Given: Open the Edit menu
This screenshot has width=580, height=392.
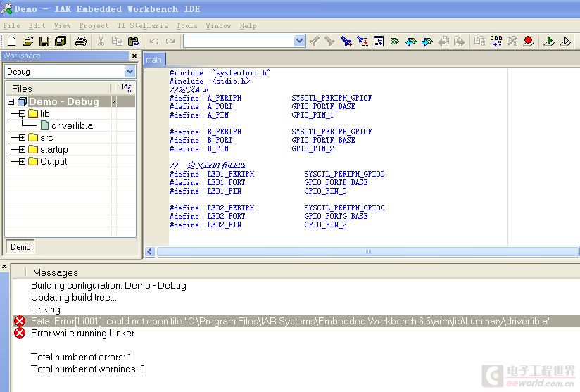Looking at the screenshot, I should click(37, 25).
